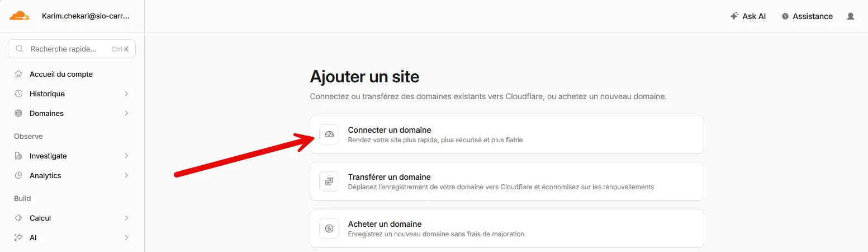The image size is (868, 252).
Task: Click the Investigate icon in sidebar
Action: pos(18,156)
